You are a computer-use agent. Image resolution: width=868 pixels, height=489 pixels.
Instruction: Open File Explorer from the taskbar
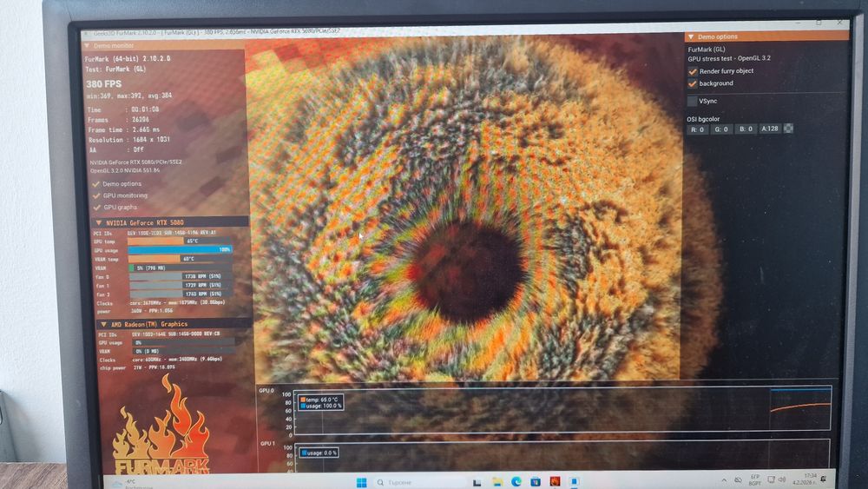click(x=497, y=482)
